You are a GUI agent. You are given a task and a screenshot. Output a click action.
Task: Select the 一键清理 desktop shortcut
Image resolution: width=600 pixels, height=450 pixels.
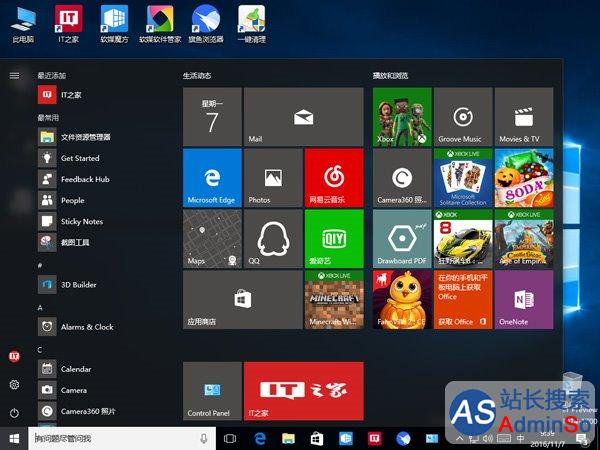coord(251,24)
